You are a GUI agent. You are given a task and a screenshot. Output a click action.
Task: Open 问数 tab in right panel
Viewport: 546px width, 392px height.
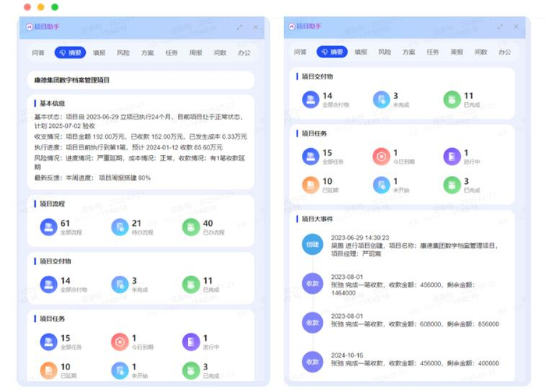tap(481, 52)
